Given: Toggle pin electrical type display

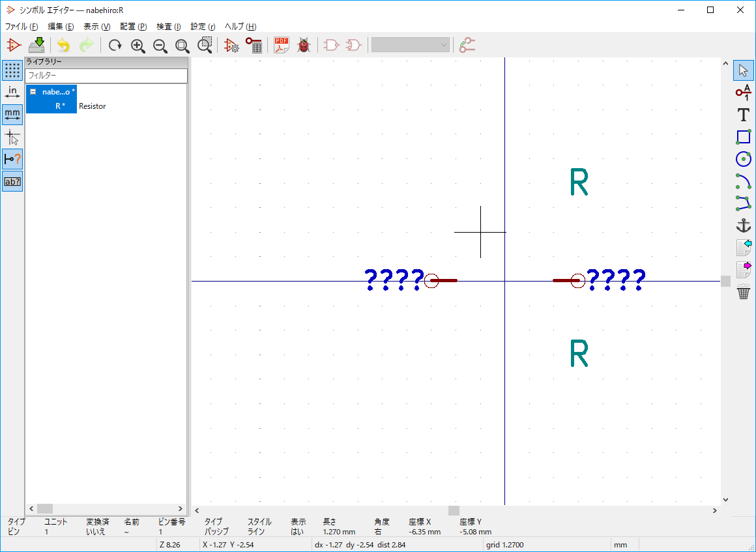Looking at the screenshot, I should [12, 159].
